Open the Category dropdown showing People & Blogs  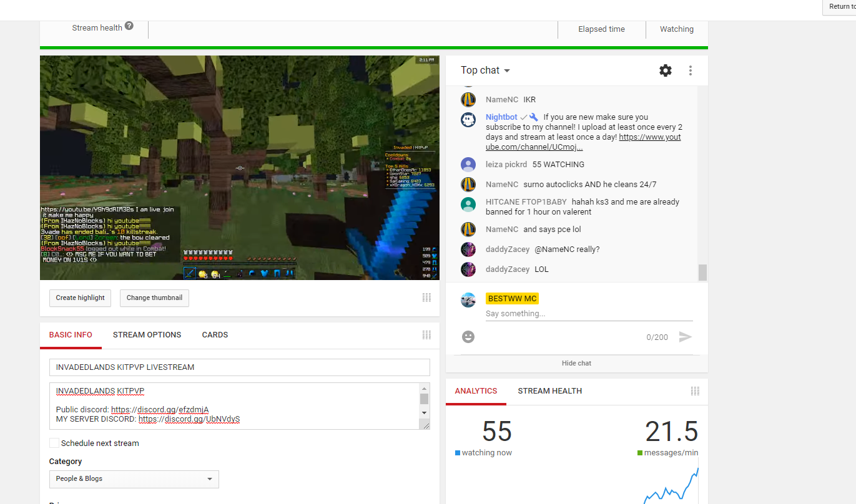click(134, 479)
